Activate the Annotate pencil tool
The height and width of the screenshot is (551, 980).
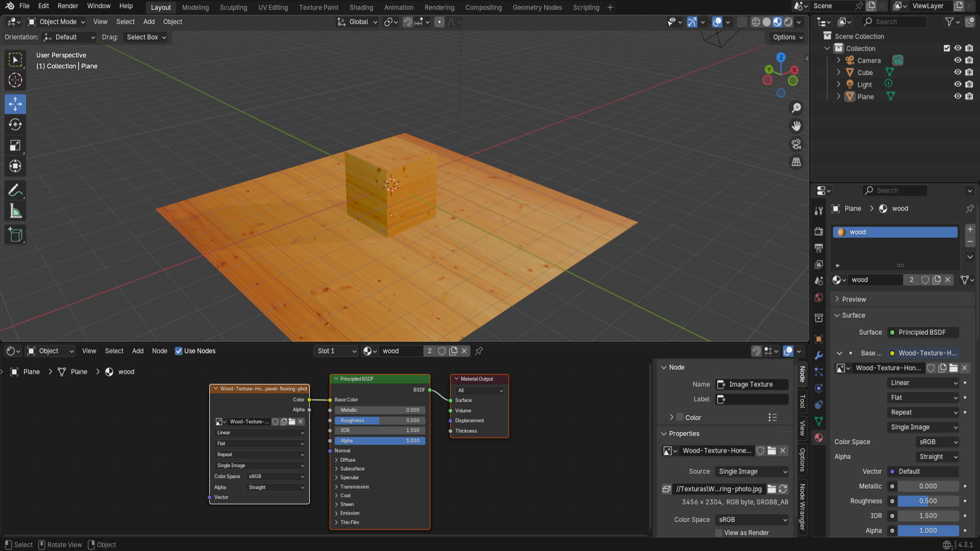click(x=15, y=190)
